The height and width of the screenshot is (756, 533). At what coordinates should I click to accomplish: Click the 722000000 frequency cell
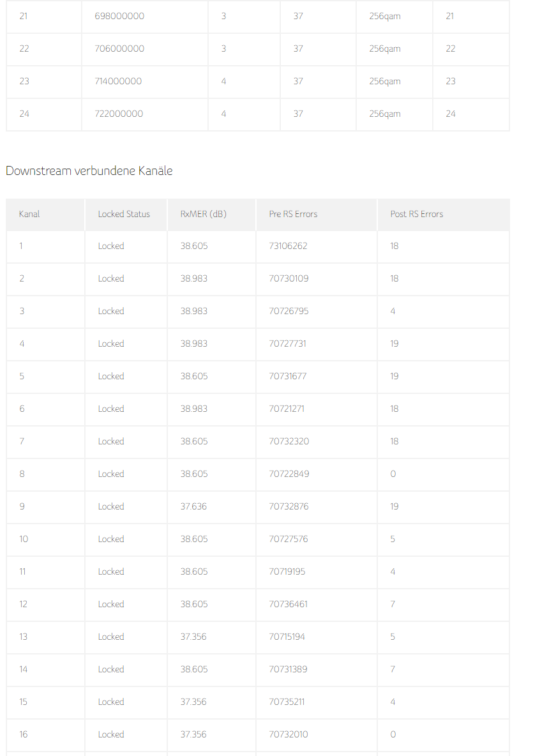pos(119,114)
